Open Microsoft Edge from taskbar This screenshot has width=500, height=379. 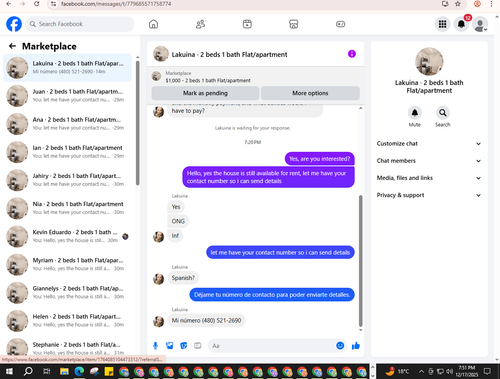79,371
